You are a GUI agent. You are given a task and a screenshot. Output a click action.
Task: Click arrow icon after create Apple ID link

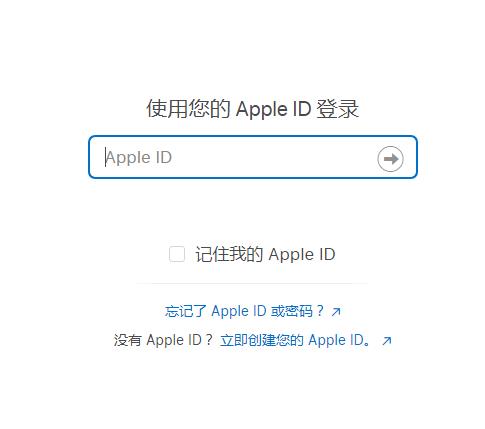pos(387,341)
